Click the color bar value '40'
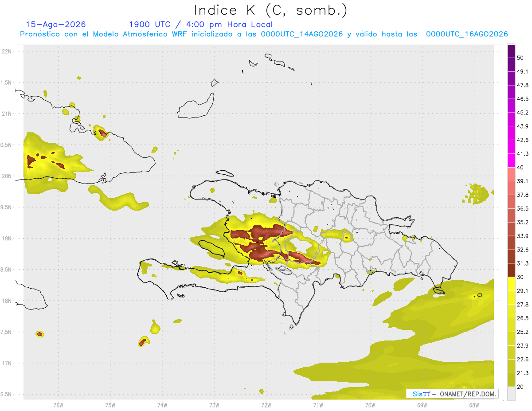This screenshot has width=532, height=411. click(x=520, y=168)
